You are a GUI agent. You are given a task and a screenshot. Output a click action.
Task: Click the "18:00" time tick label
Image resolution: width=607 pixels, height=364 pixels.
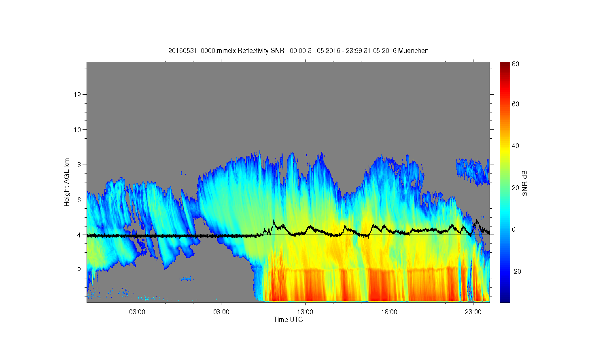(x=389, y=312)
